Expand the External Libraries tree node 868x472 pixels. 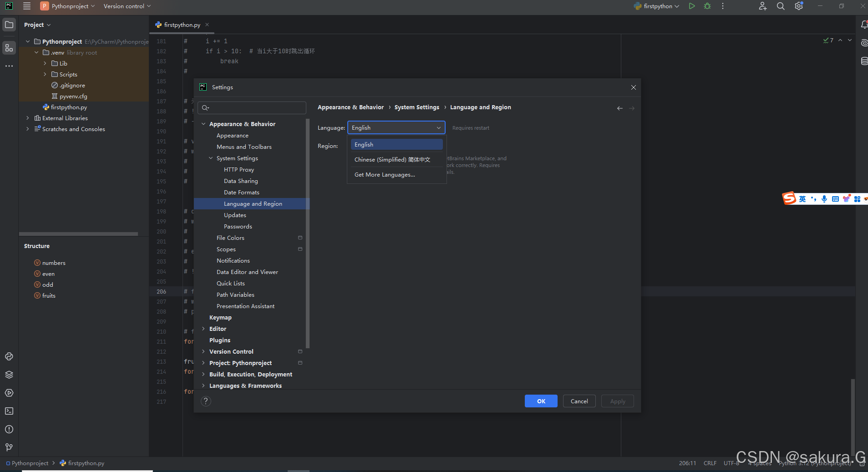(x=28, y=118)
